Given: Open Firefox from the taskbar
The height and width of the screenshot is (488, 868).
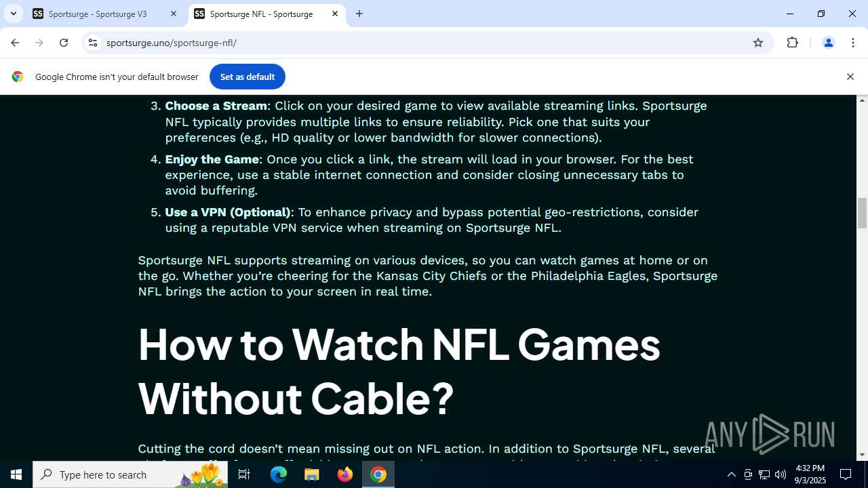Looking at the screenshot, I should click(345, 474).
